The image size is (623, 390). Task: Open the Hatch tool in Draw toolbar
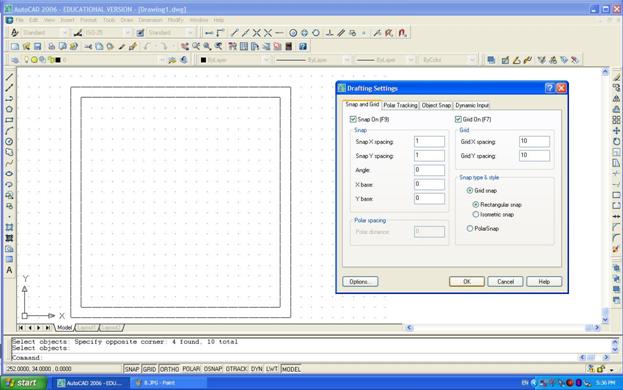tap(10, 228)
